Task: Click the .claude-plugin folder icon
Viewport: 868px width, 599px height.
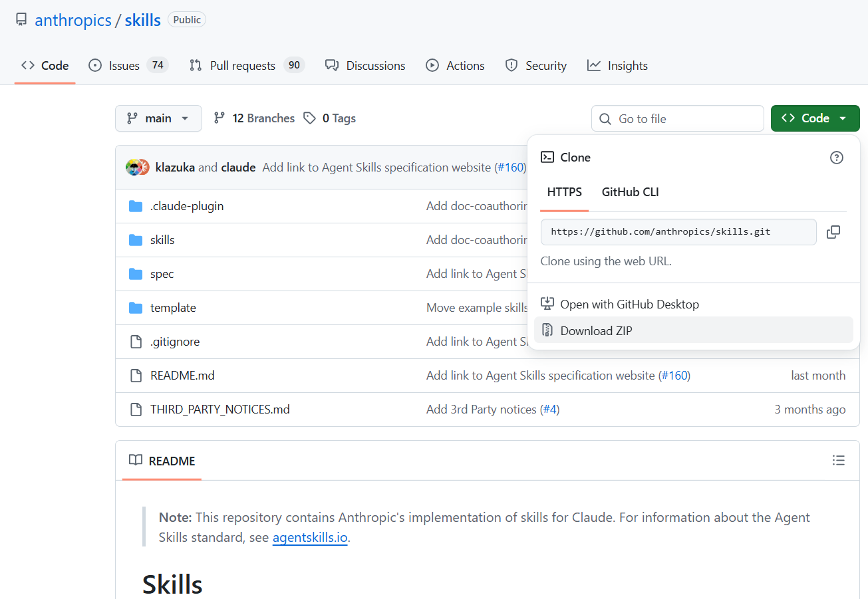Action: pyautogui.click(x=136, y=206)
